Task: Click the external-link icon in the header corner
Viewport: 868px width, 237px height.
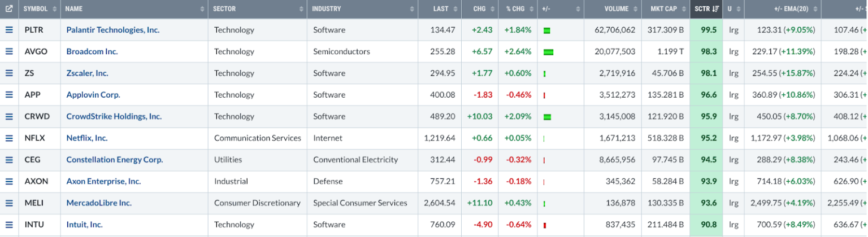Action: [x=9, y=9]
